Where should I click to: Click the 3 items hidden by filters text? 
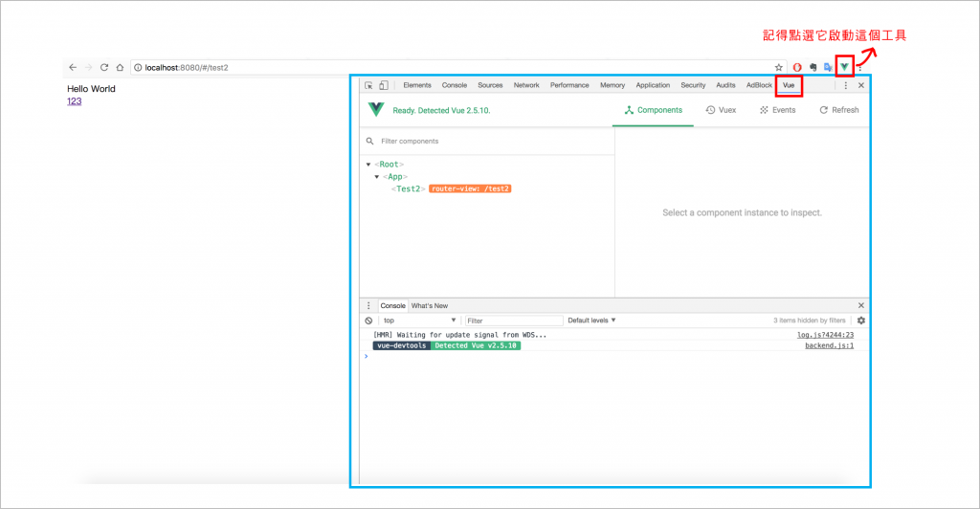click(809, 321)
